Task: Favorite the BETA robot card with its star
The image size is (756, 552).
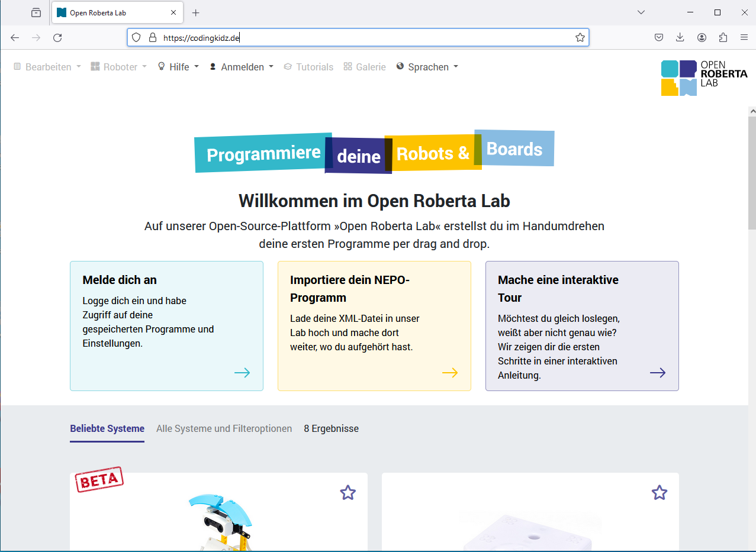Action: pyautogui.click(x=348, y=492)
